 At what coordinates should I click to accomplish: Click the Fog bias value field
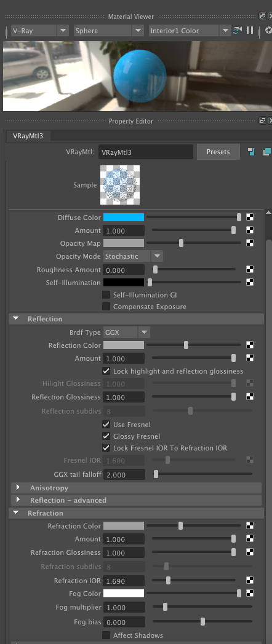coord(124,622)
